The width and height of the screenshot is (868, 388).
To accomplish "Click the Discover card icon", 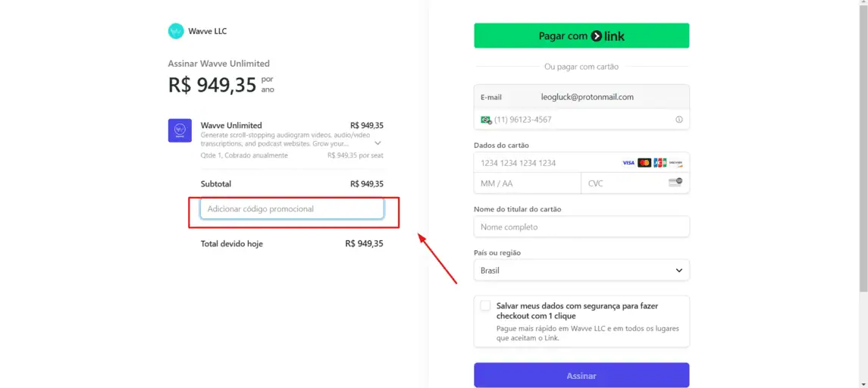I will coord(675,163).
